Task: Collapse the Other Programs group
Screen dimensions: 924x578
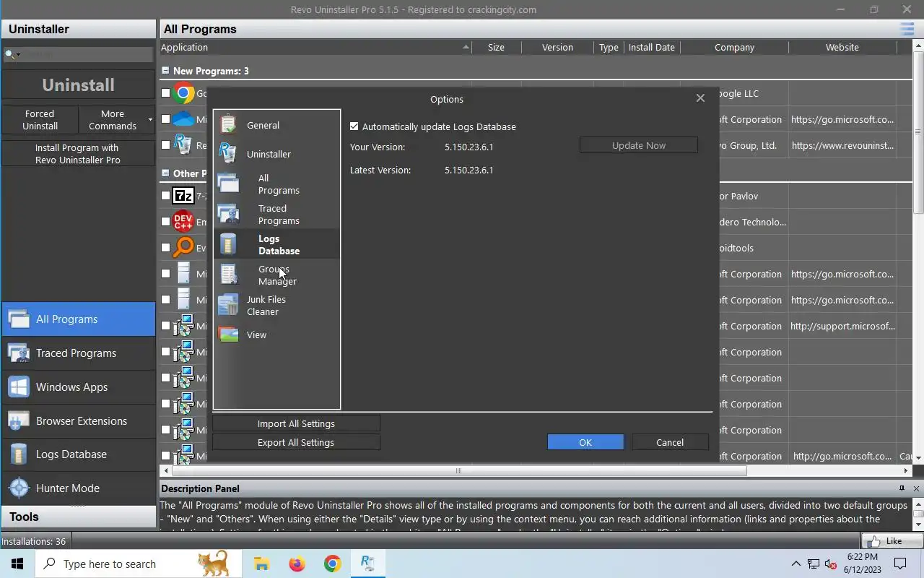Action: [x=165, y=173]
